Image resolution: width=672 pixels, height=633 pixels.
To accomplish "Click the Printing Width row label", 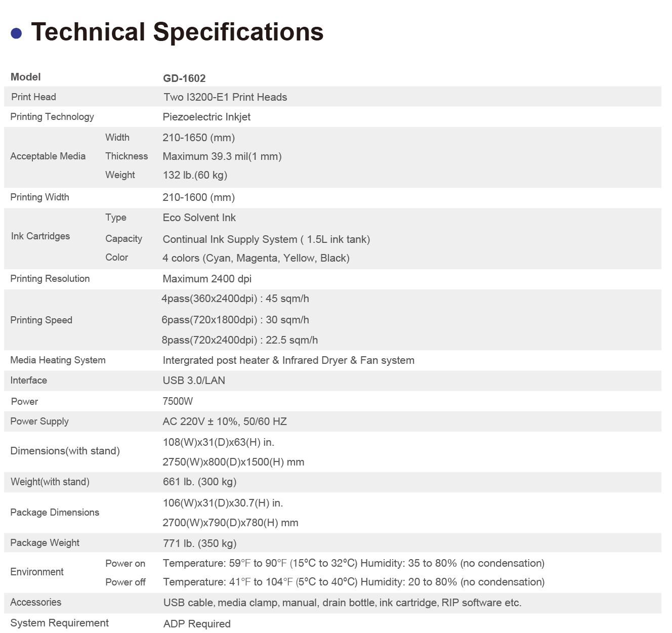I will pyautogui.click(x=39, y=197).
